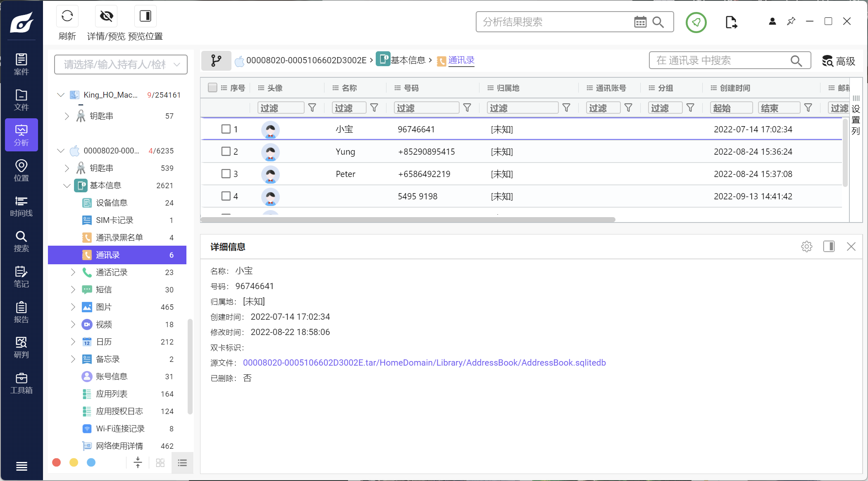
Task: Switch the tree to grid view
Action: point(160,463)
